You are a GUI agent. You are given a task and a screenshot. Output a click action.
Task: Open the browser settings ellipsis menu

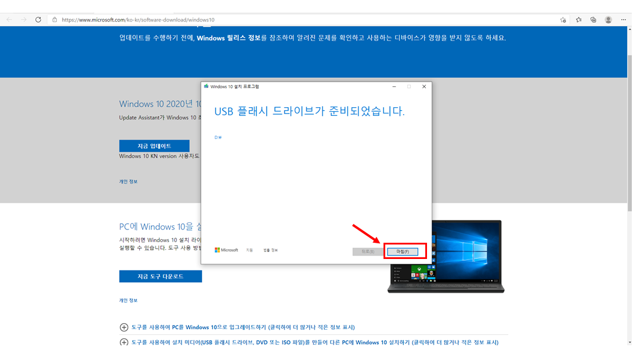pyautogui.click(x=624, y=20)
